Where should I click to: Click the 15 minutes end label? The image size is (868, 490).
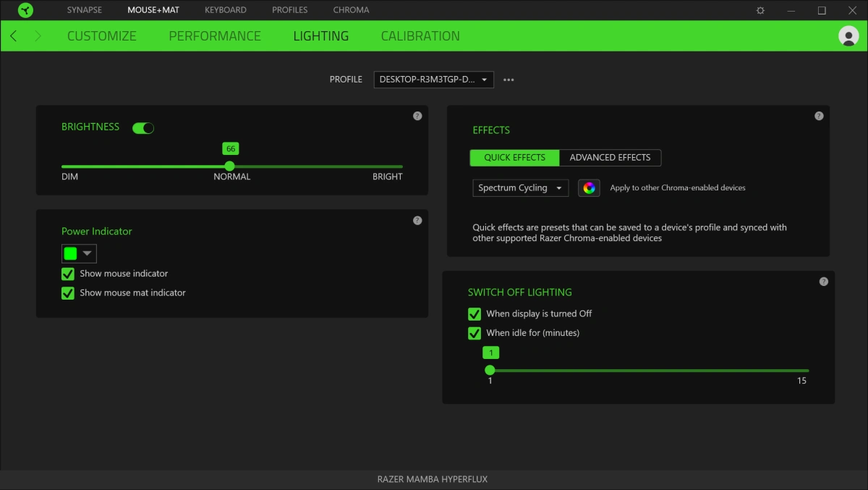point(801,381)
